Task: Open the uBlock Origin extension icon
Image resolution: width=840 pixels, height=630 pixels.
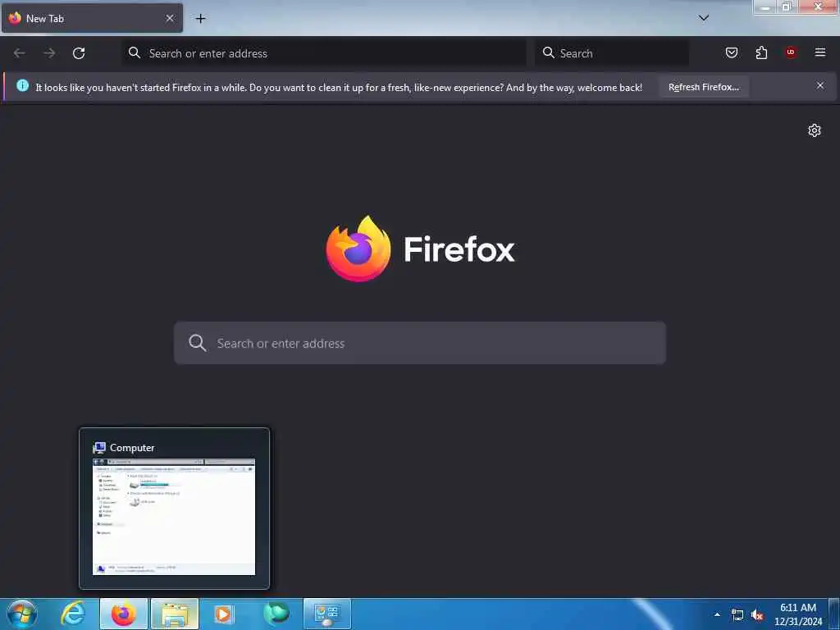Action: coord(791,52)
